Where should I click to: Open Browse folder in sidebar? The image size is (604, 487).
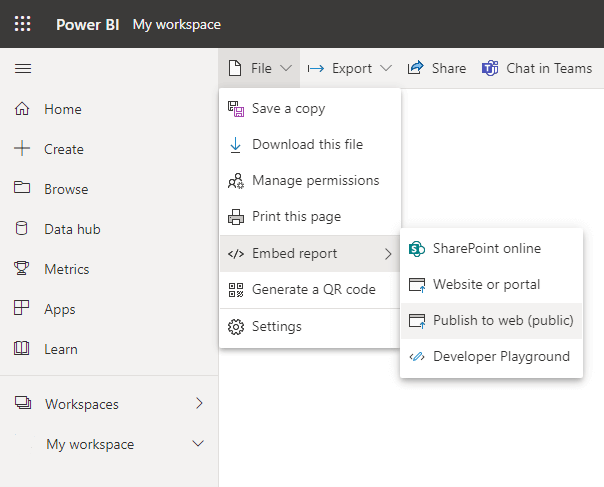click(x=65, y=189)
